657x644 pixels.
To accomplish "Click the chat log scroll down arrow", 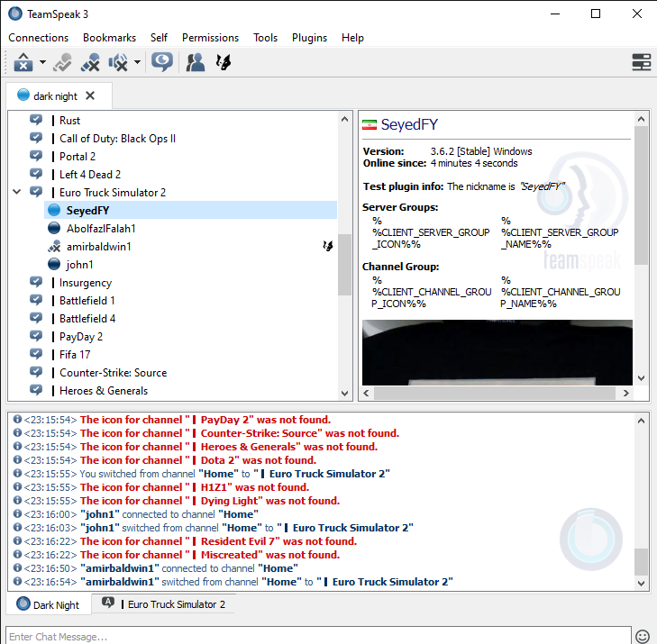I will [641, 583].
